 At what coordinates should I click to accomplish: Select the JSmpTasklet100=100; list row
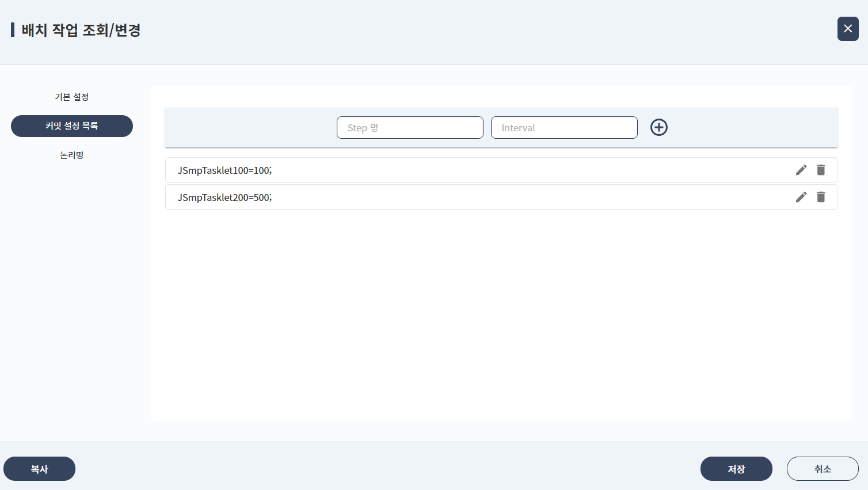(460, 170)
